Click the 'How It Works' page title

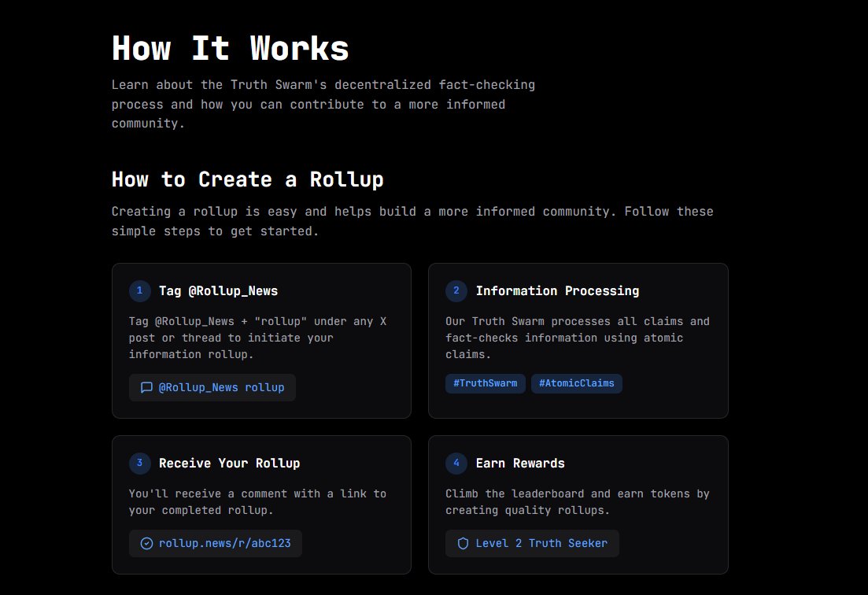click(x=231, y=48)
